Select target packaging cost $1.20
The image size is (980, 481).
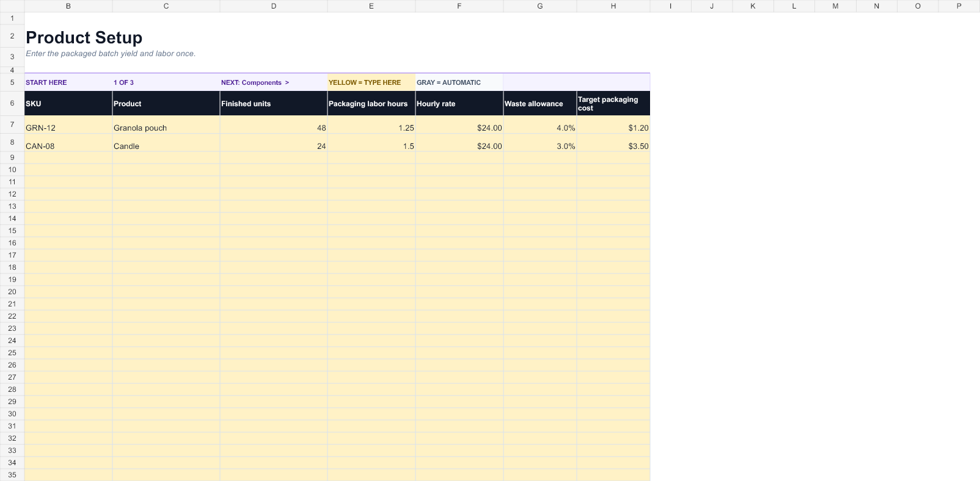[613, 125]
